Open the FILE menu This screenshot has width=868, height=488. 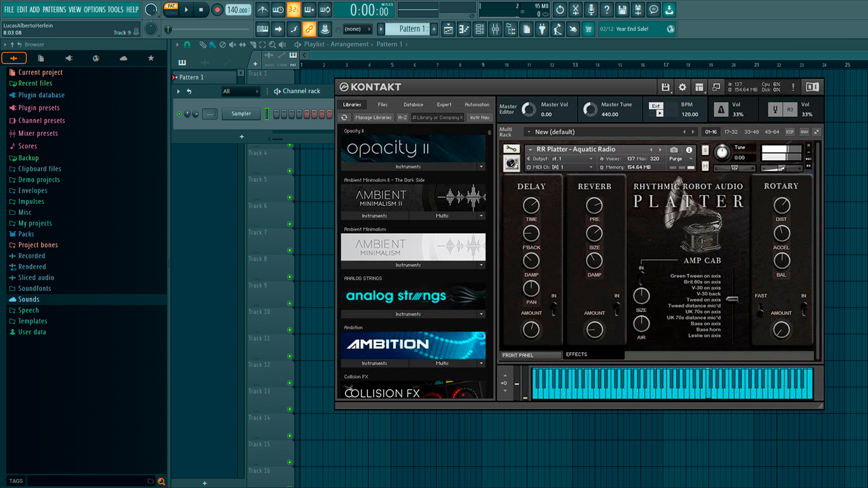click(x=9, y=10)
